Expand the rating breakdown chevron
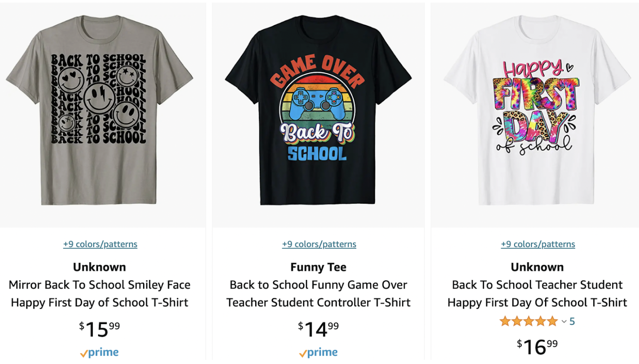Viewport: 639px width, 364px height. (564, 322)
